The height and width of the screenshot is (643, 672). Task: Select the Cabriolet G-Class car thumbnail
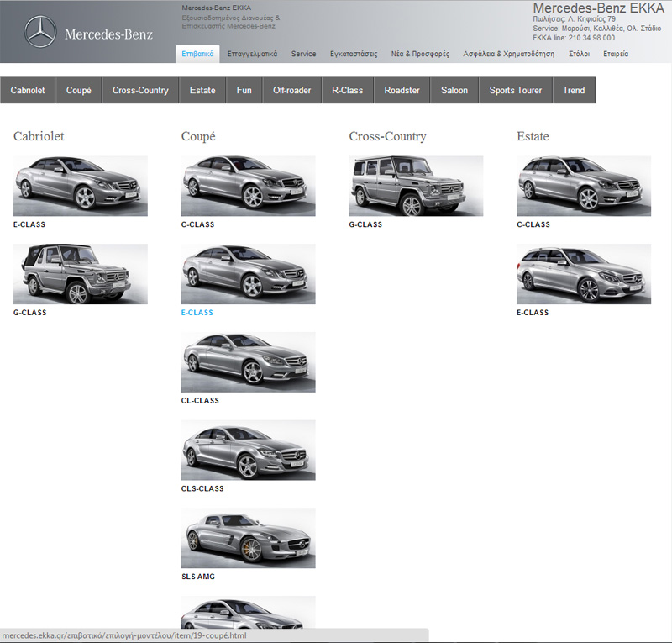tap(81, 274)
